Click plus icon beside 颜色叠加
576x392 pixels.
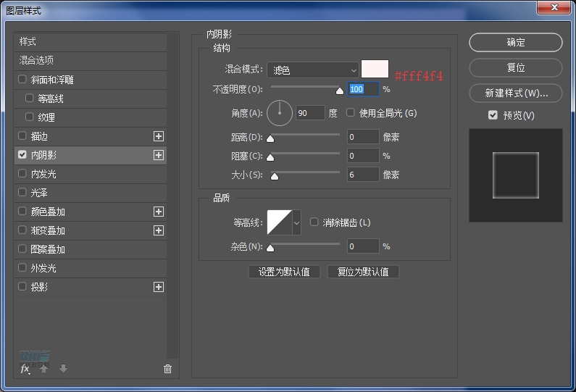(x=159, y=212)
